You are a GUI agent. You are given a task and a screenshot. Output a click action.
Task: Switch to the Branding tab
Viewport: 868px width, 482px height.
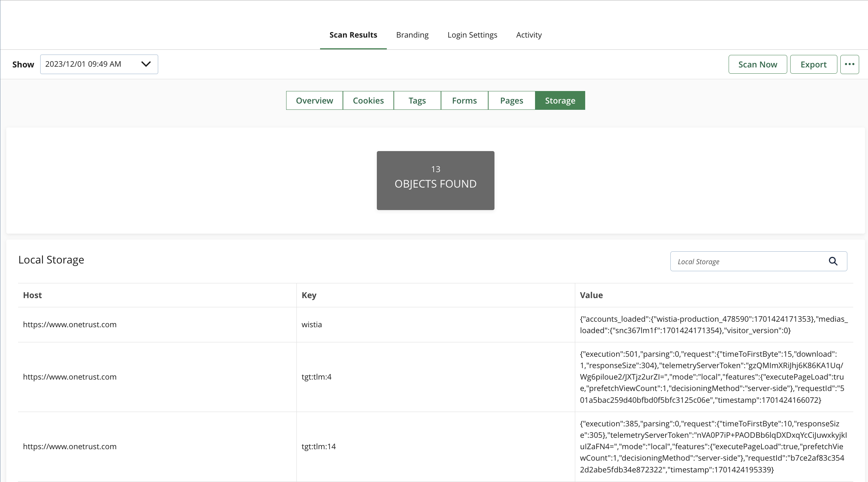pyautogui.click(x=412, y=35)
